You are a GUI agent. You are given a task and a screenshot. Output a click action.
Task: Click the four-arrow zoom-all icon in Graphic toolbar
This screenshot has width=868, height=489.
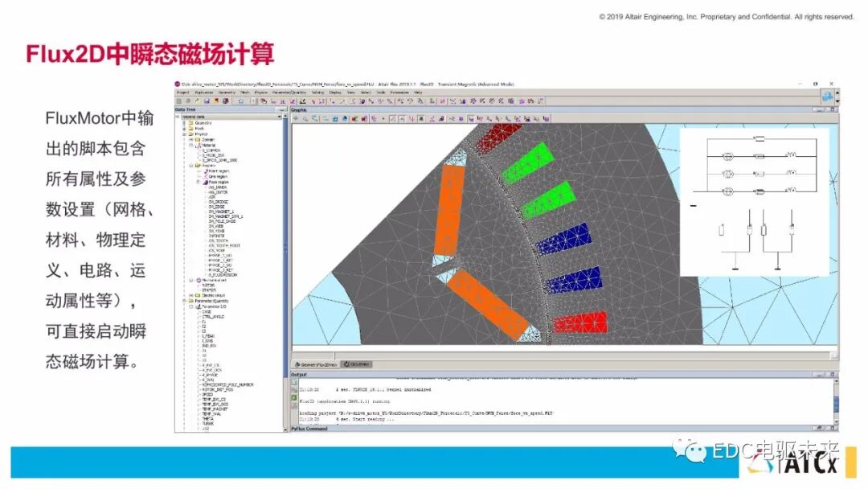click(x=296, y=118)
